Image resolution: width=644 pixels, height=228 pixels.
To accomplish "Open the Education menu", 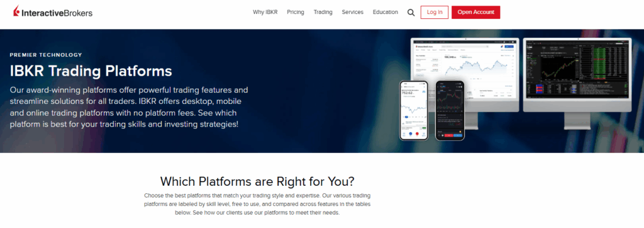I will [386, 13].
